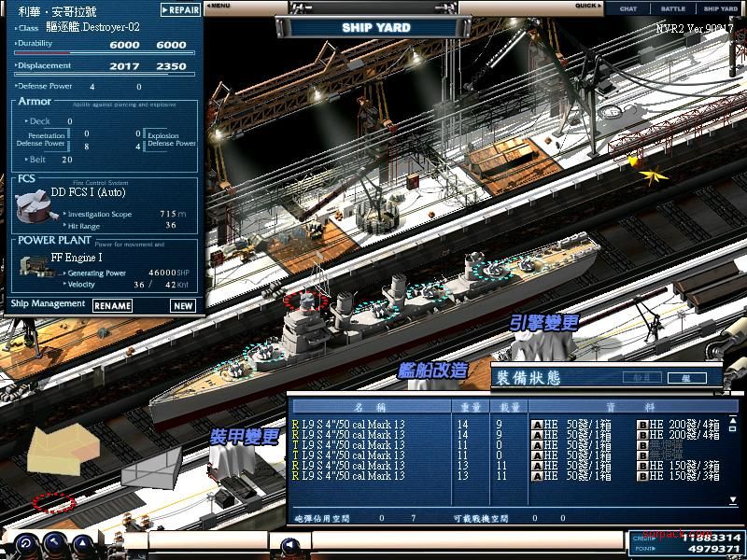Click the REPAIR button

[x=180, y=10]
